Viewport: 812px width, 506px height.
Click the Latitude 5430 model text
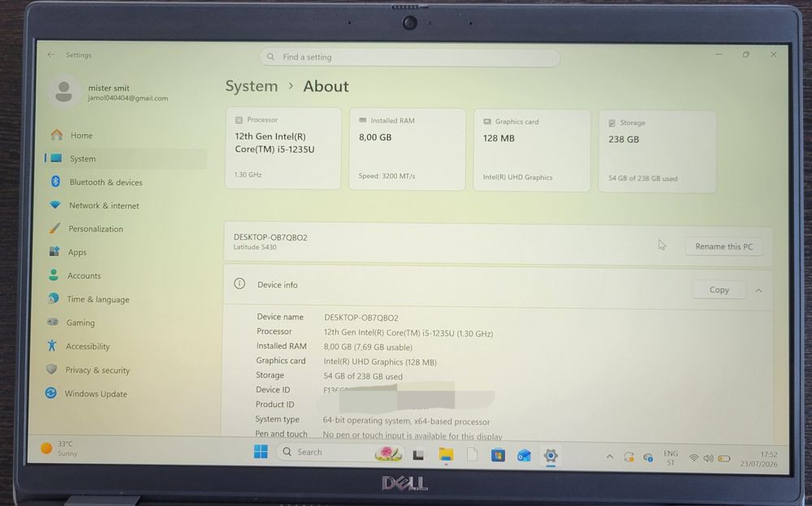click(x=255, y=247)
